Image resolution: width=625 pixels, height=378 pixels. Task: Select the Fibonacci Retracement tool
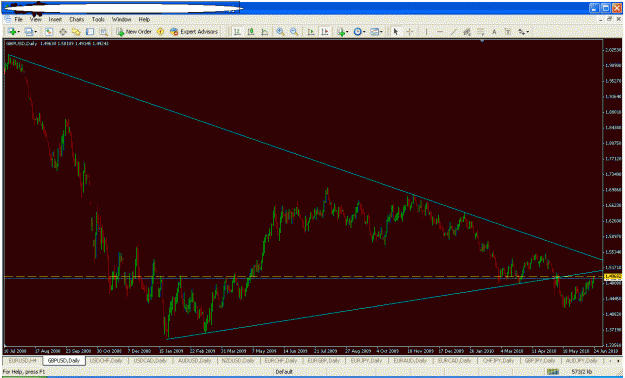pyautogui.click(x=481, y=32)
